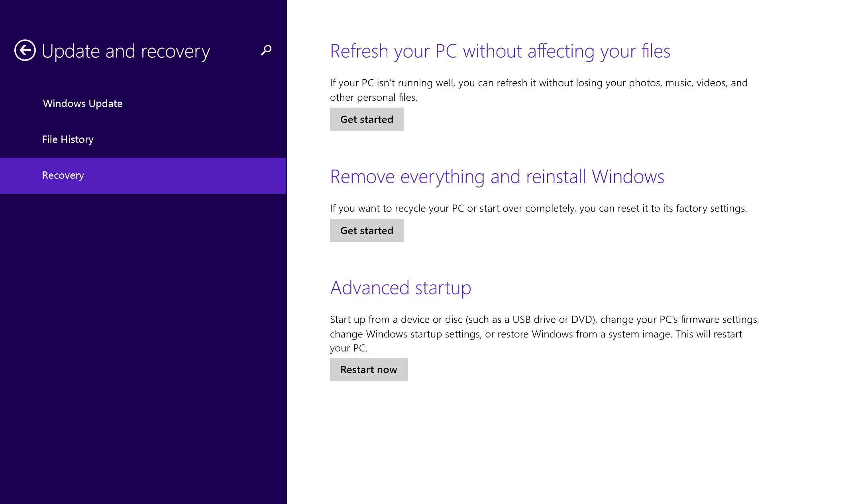Toggle File History navigation item
This screenshot has width=856, height=504.
tap(68, 139)
